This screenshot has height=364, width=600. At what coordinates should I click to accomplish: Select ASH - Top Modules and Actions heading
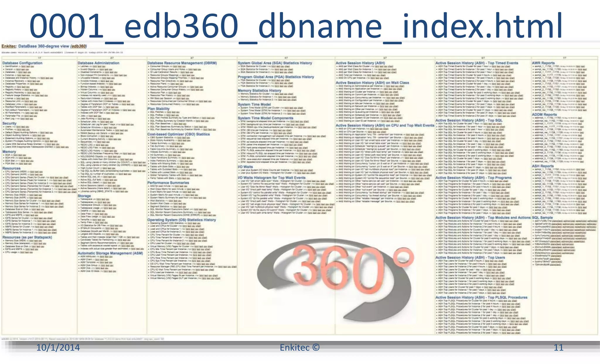click(x=483, y=217)
